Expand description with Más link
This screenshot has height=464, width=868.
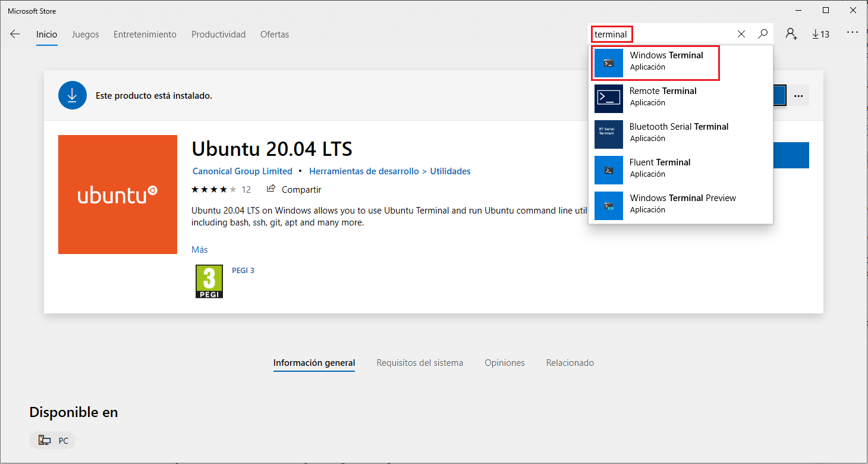(x=199, y=250)
